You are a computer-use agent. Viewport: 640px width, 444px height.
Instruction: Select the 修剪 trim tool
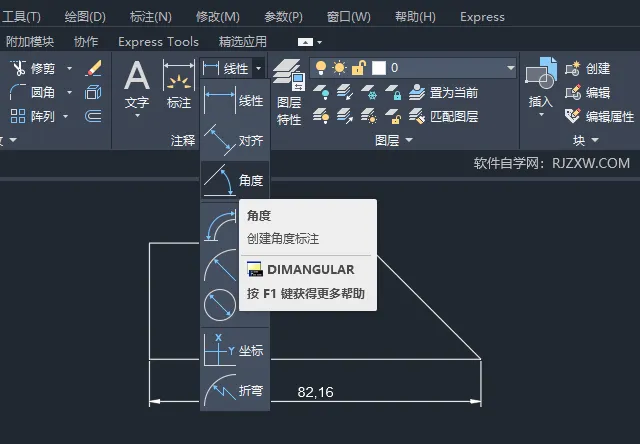pyautogui.click(x=33, y=68)
